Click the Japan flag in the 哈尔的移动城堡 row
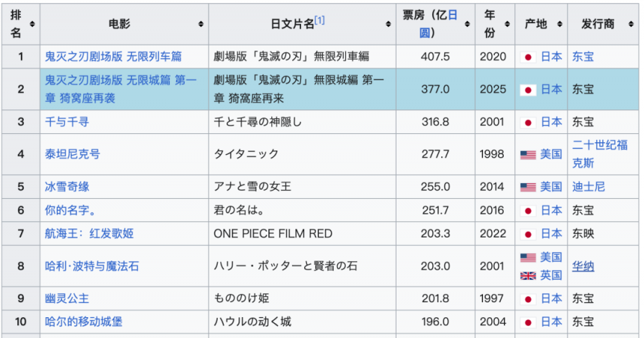The height and width of the screenshot is (338, 644). pyautogui.click(x=528, y=322)
